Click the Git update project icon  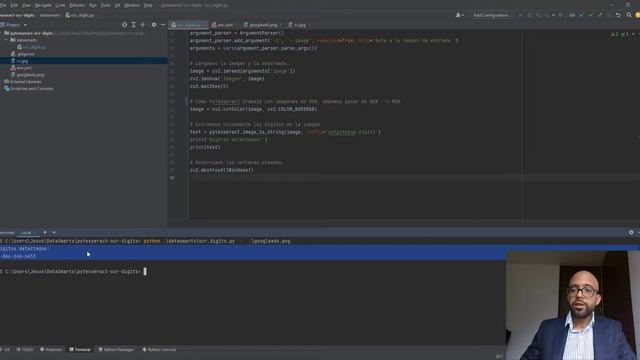[x=582, y=15]
